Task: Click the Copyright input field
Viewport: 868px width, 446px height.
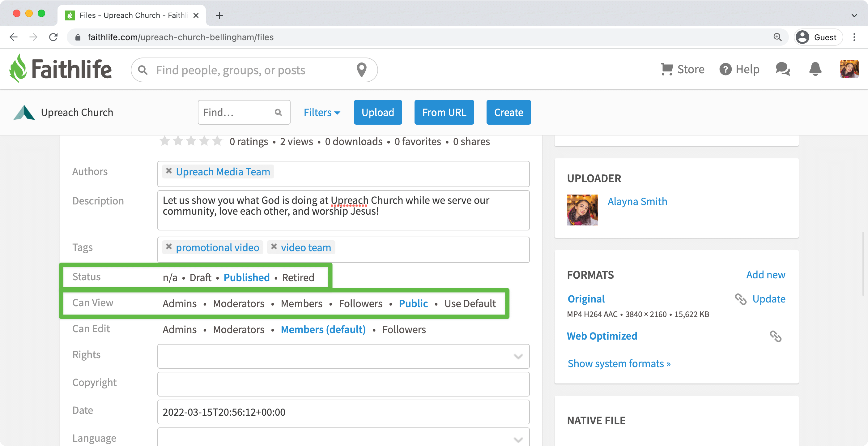Action: (x=343, y=384)
